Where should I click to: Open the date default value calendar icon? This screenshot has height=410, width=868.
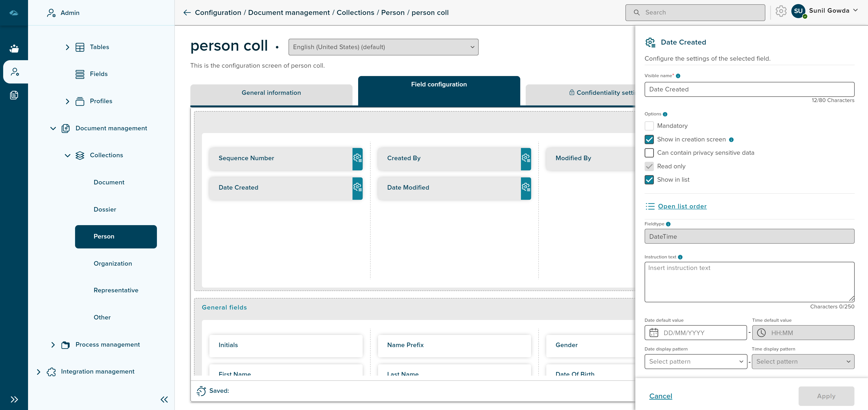(654, 333)
